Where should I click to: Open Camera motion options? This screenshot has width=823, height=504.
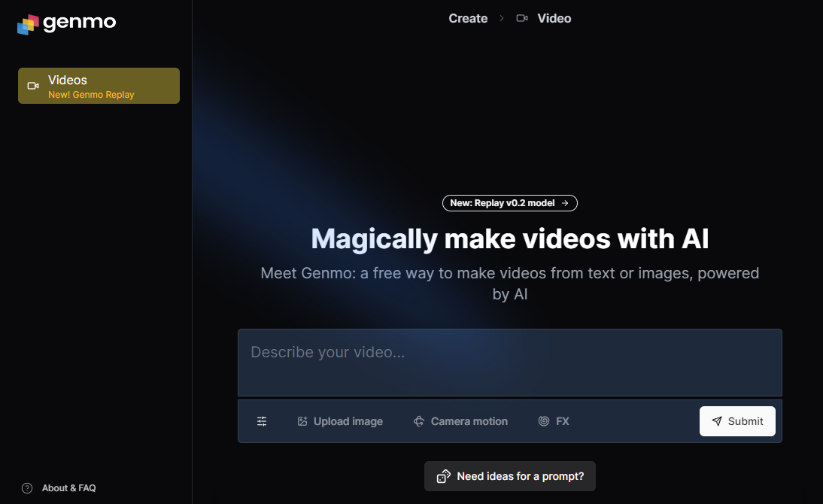click(x=460, y=421)
